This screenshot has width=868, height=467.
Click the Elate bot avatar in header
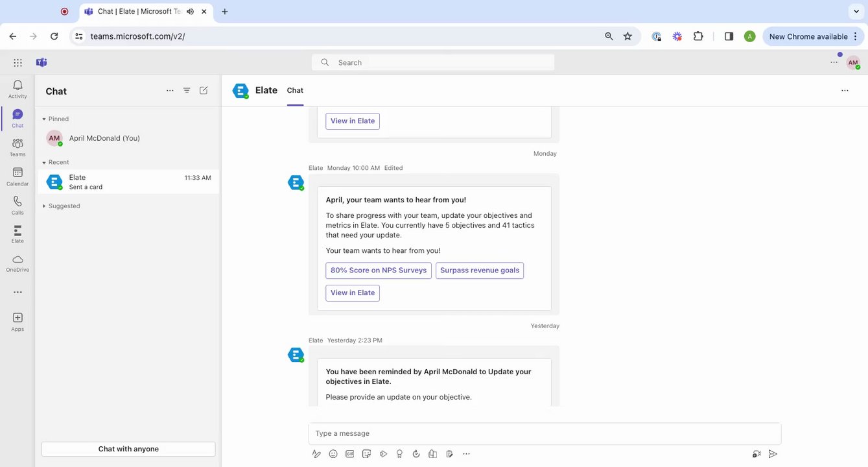click(x=240, y=91)
